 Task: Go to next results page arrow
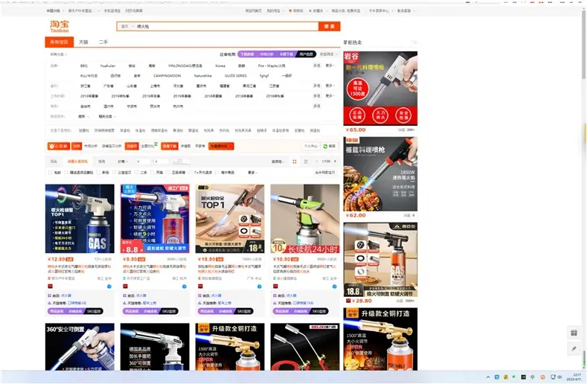[335, 161]
